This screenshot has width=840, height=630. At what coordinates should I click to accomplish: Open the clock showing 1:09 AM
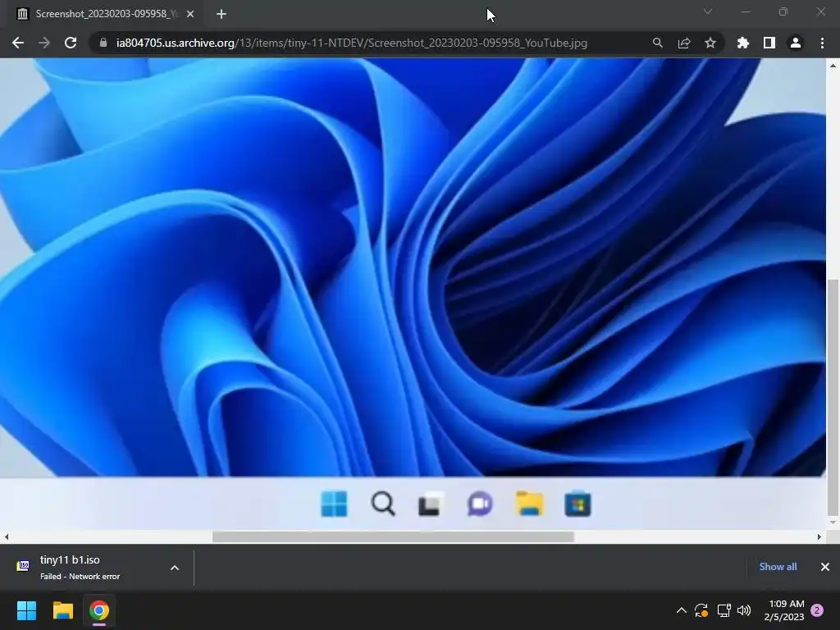784,610
